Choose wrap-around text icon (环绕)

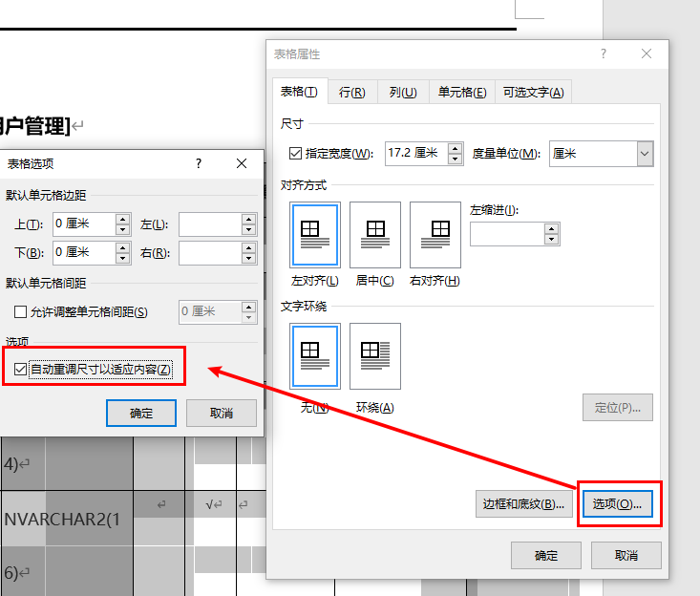tap(375, 356)
